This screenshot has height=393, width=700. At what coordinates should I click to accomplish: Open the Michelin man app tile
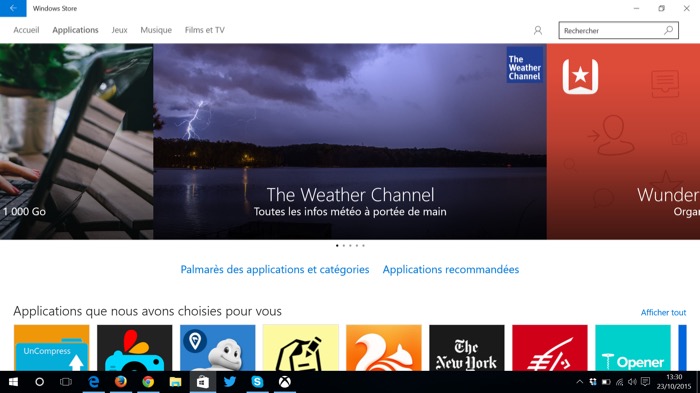[x=217, y=348]
